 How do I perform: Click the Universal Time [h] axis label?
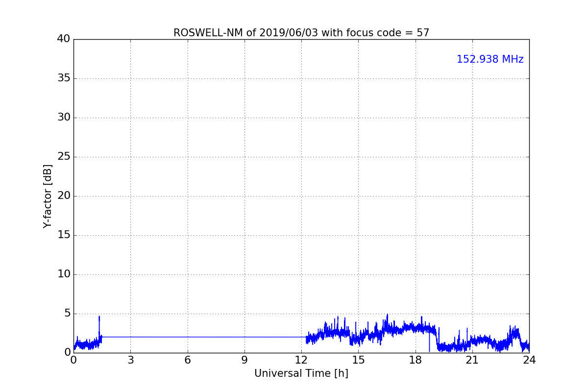pos(301,373)
